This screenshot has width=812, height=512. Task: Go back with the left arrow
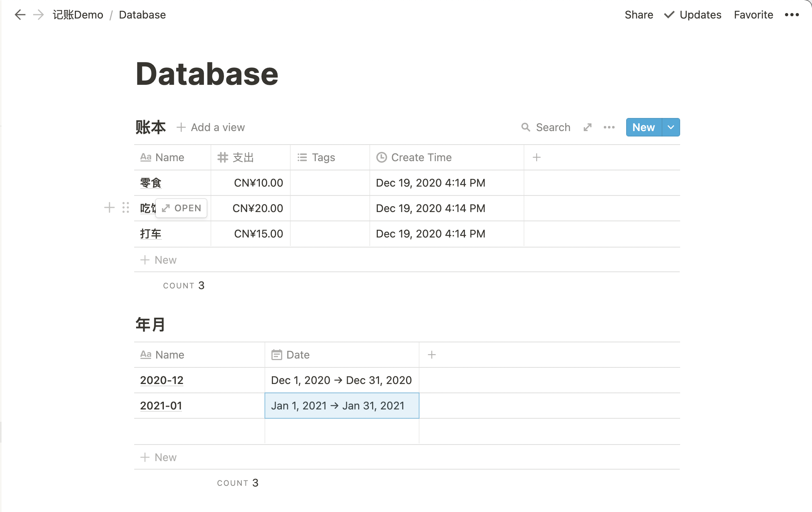click(x=20, y=15)
